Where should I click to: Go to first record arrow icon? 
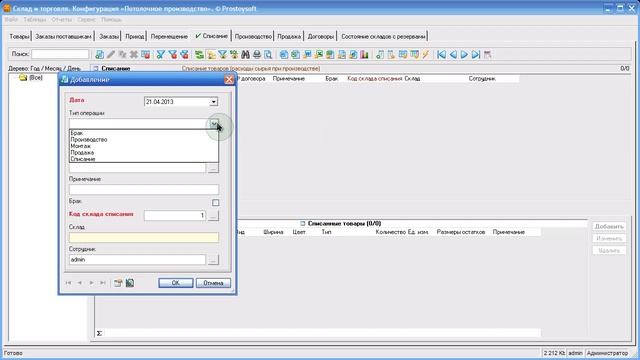tap(441, 54)
